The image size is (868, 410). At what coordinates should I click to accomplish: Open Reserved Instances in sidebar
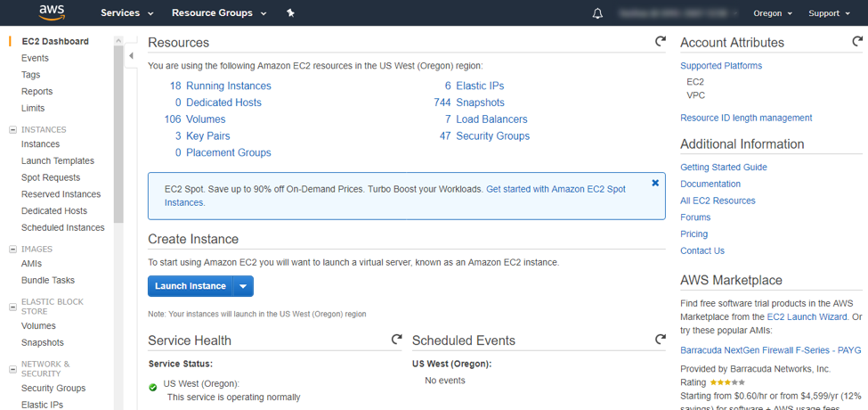[61, 193]
